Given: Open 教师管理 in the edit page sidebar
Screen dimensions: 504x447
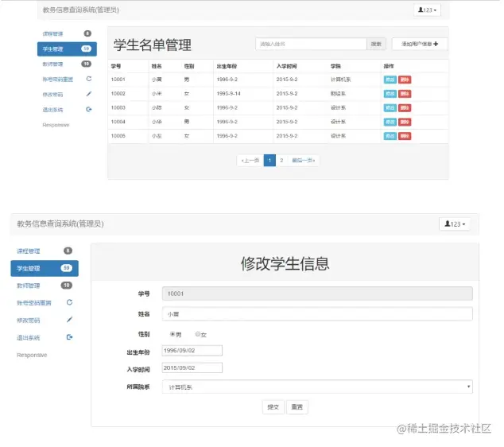Looking at the screenshot, I should coord(29,286).
